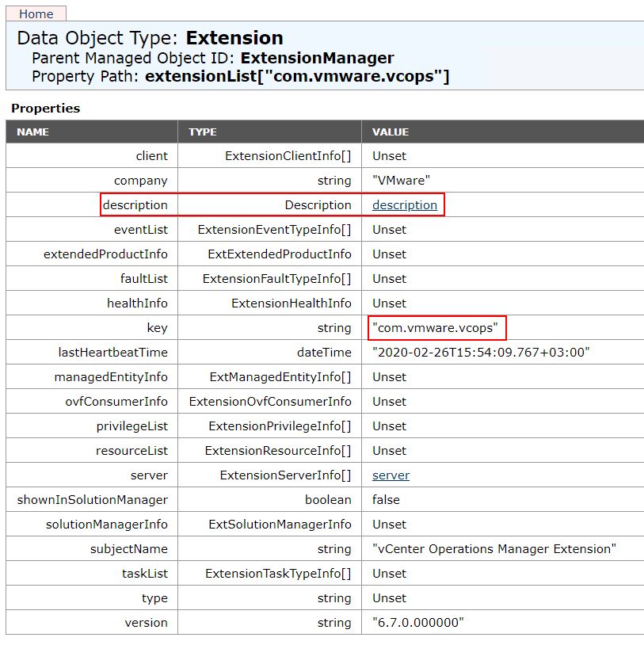Click the Data Object Type Extension heading
Screen dimensions: 644x645
(150, 38)
